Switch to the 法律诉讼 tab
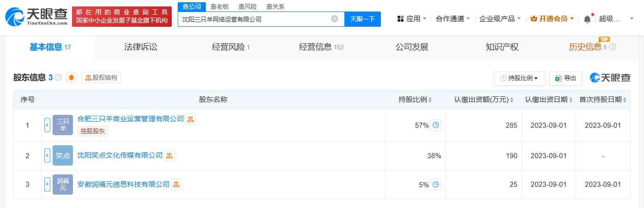 [x=141, y=47]
